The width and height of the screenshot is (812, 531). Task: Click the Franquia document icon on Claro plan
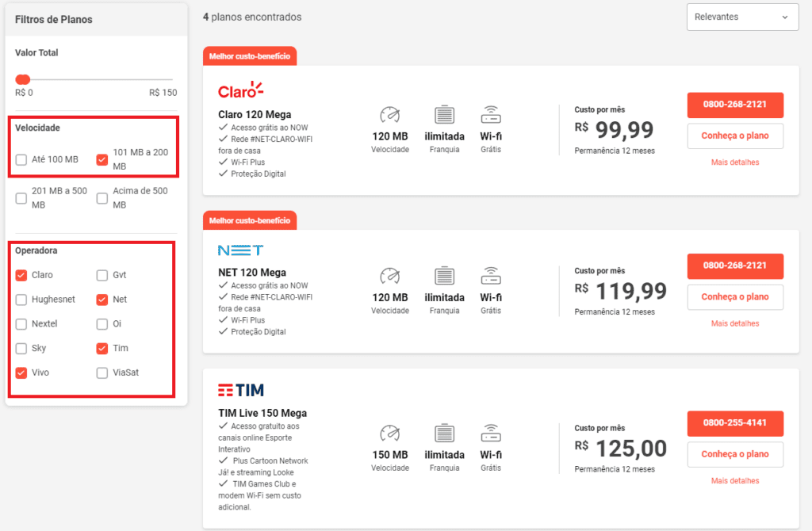click(x=444, y=114)
